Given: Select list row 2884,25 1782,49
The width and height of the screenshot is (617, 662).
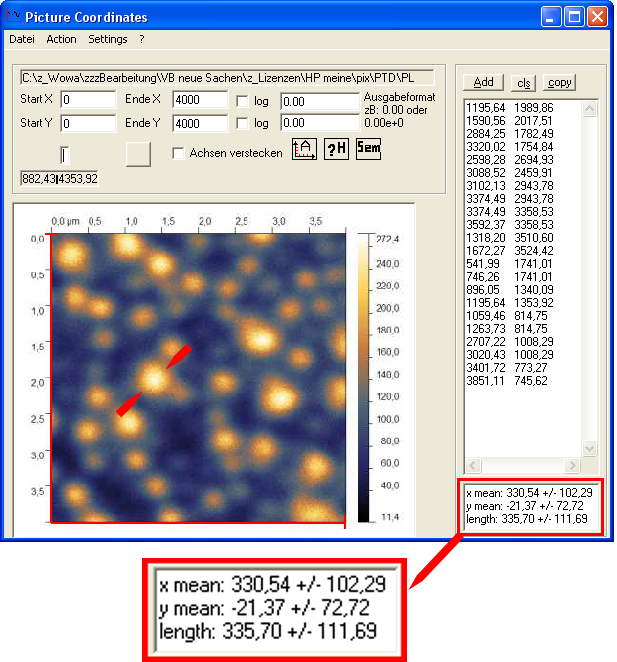Looking at the screenshot, I should [x=510, y=134].
